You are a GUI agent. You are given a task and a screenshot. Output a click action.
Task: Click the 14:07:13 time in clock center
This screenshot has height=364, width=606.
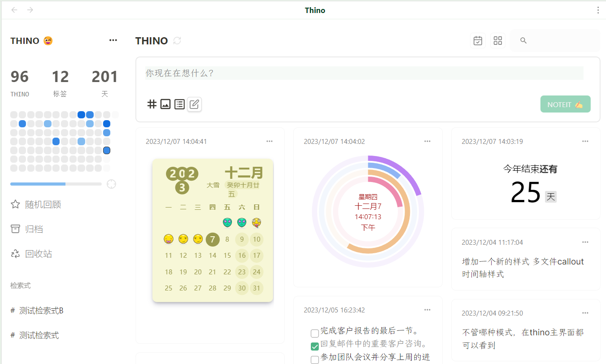368,217
